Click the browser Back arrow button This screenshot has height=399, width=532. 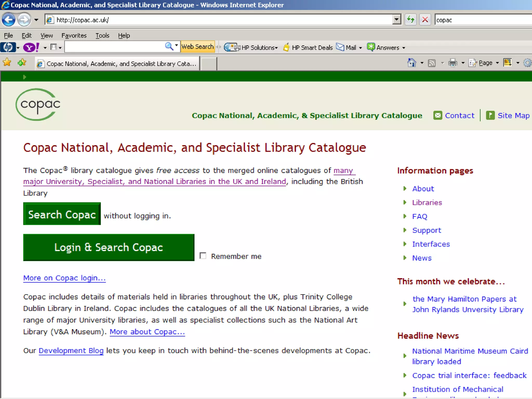9,20
